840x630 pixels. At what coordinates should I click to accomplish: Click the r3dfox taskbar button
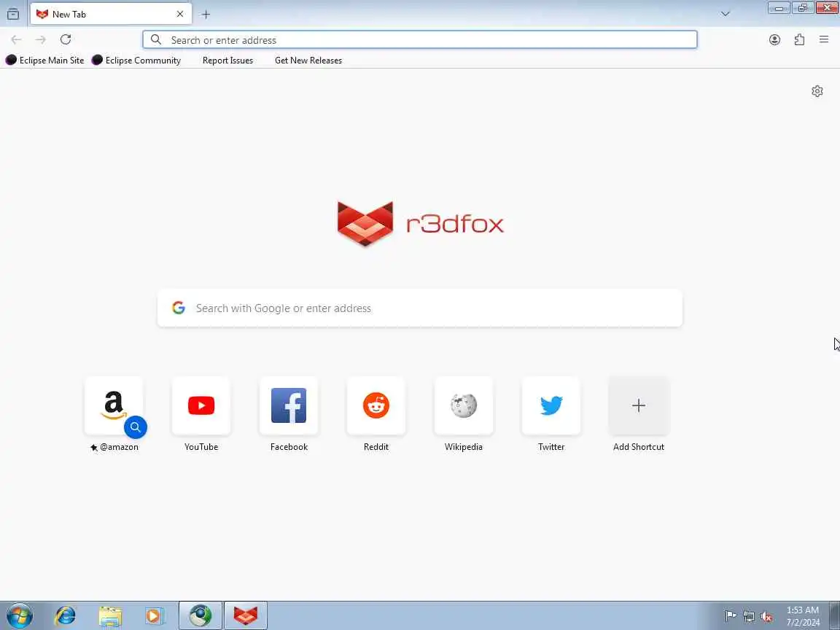(245, 615)
